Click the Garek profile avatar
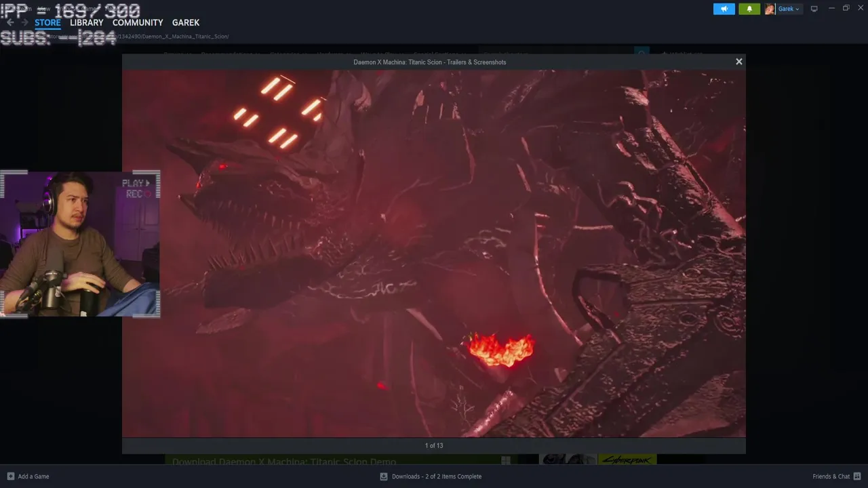The height and width of the screenshot is (488, 868). pos(770,9)
